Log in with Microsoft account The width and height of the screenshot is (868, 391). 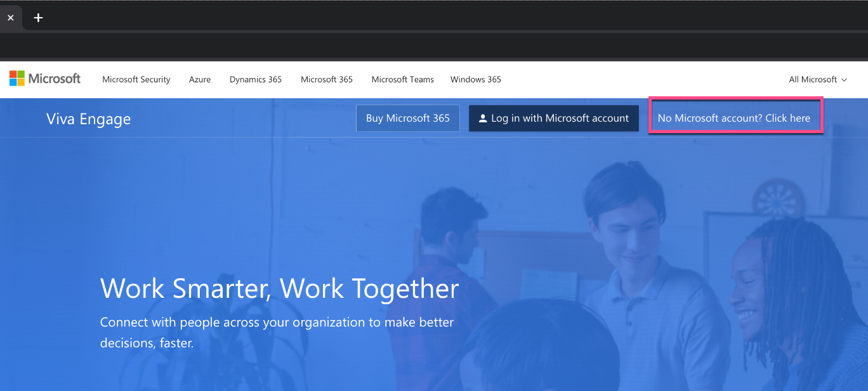click(553, 118)
